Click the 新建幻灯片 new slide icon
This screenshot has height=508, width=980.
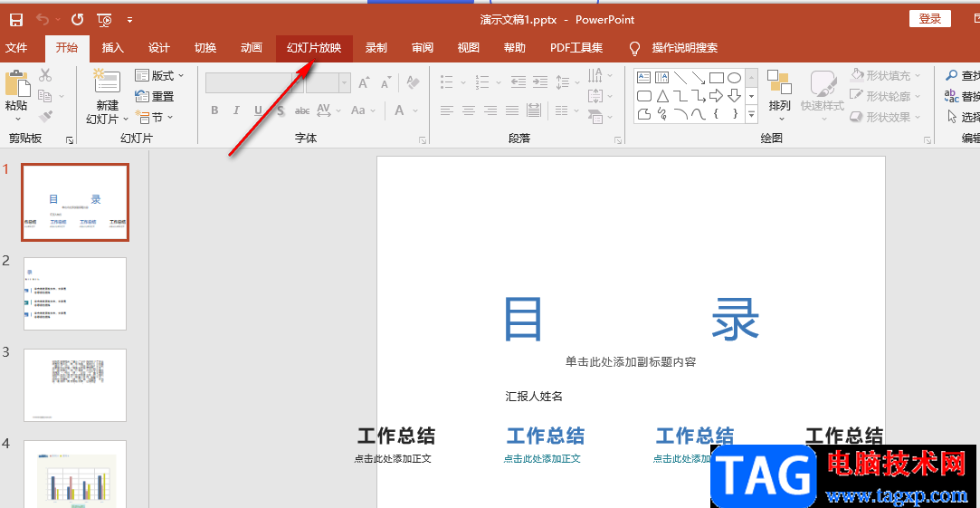click(107, 82)
